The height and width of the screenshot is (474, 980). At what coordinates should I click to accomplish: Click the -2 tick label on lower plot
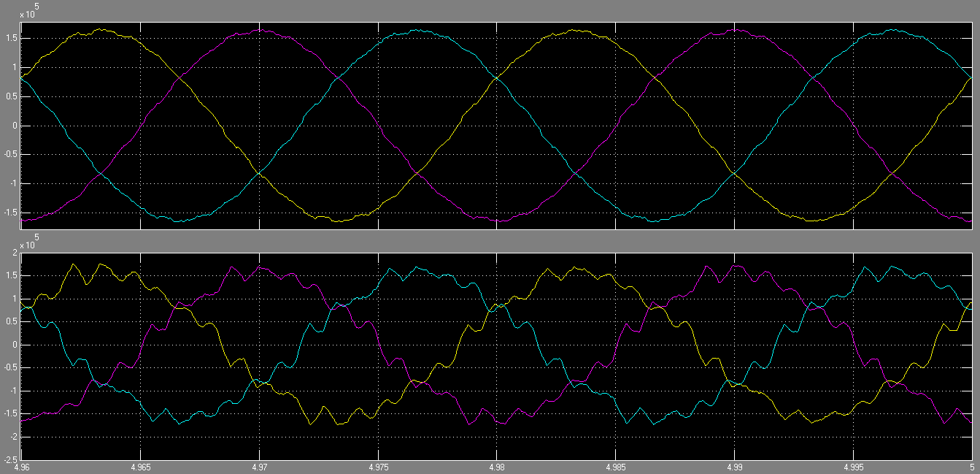pos(12,437)
